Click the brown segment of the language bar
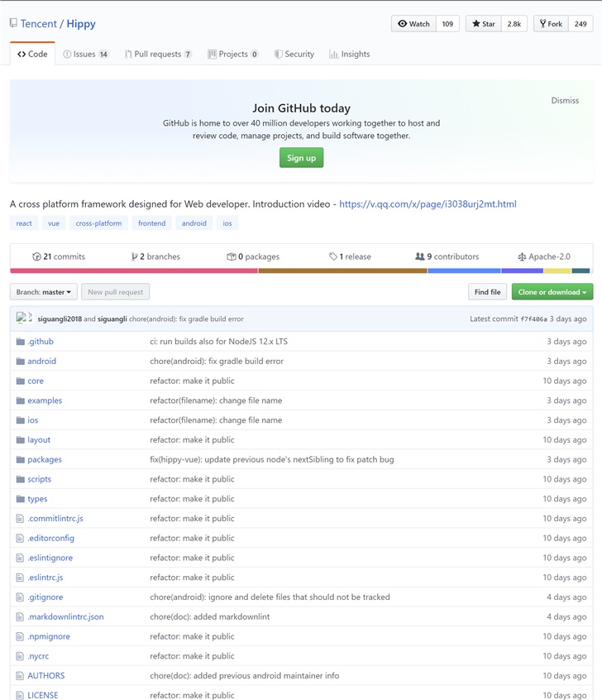The width and height of the screenshot is (602, 700). point(342,271)
